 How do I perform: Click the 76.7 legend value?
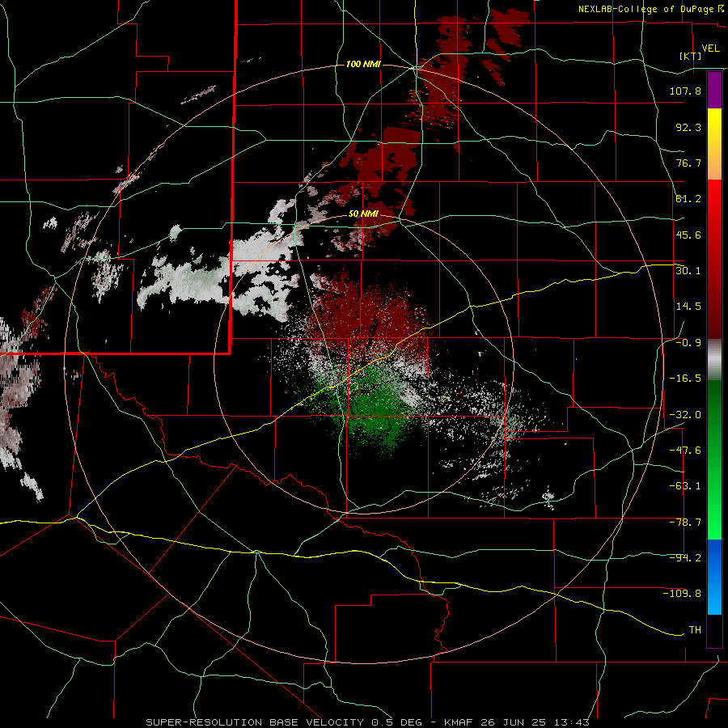[x=688, y=163]
